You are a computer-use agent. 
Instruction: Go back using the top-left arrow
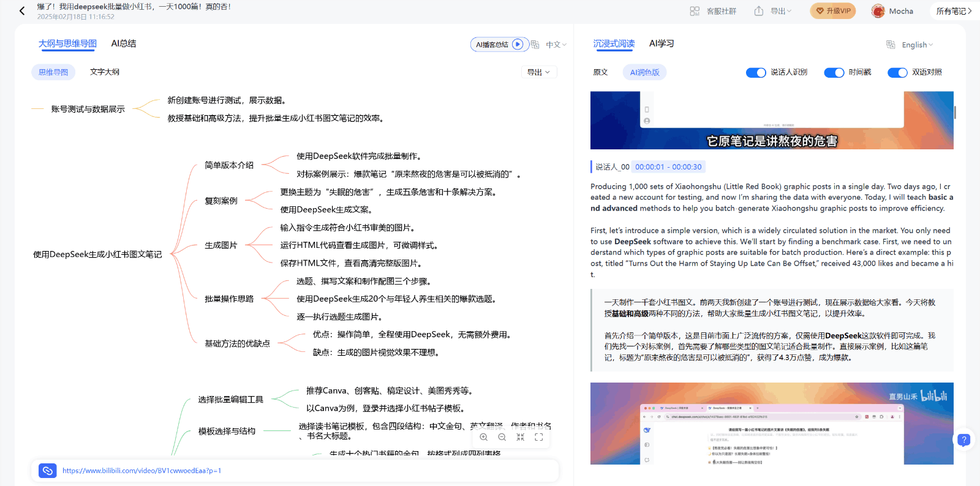click(22, 11)
